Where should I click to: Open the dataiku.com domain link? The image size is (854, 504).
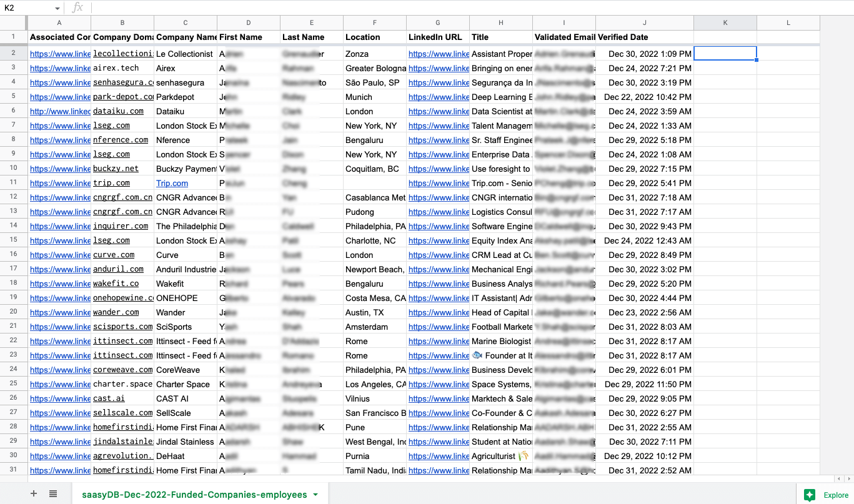118,111
